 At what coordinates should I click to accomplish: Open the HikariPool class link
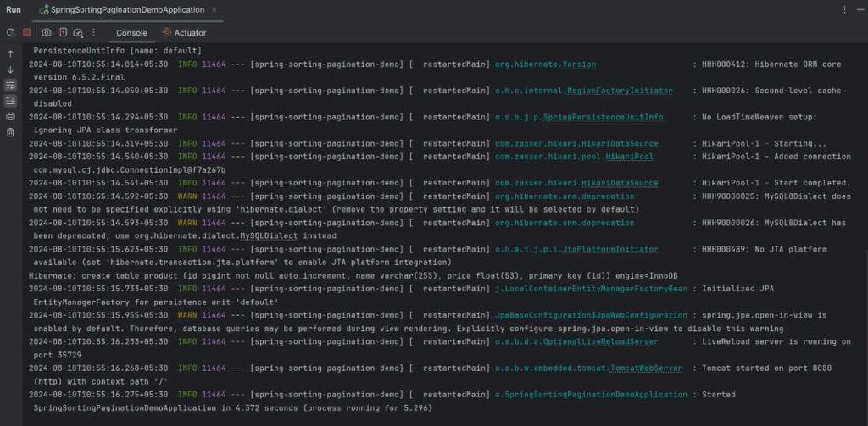tap(630, 157)
